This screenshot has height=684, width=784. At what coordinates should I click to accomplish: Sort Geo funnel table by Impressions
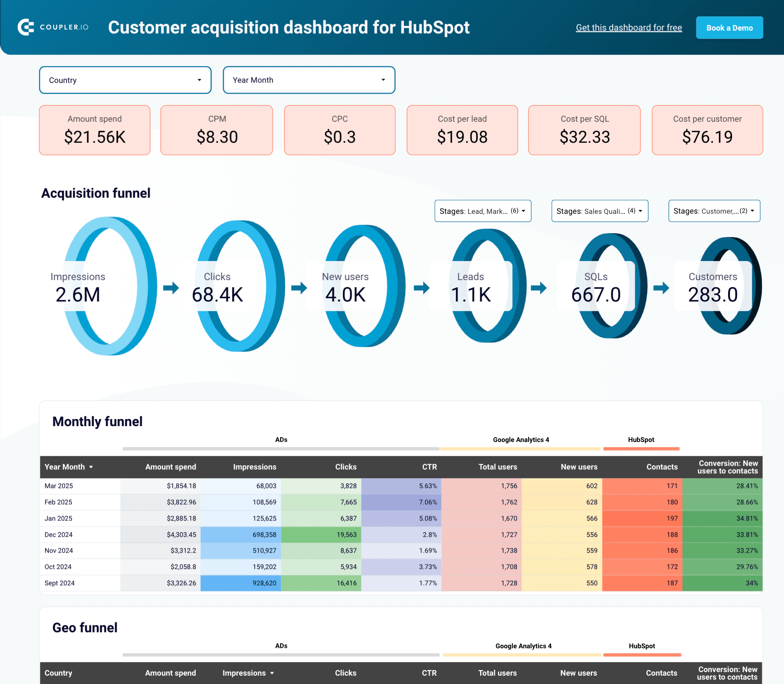point(248,673)
